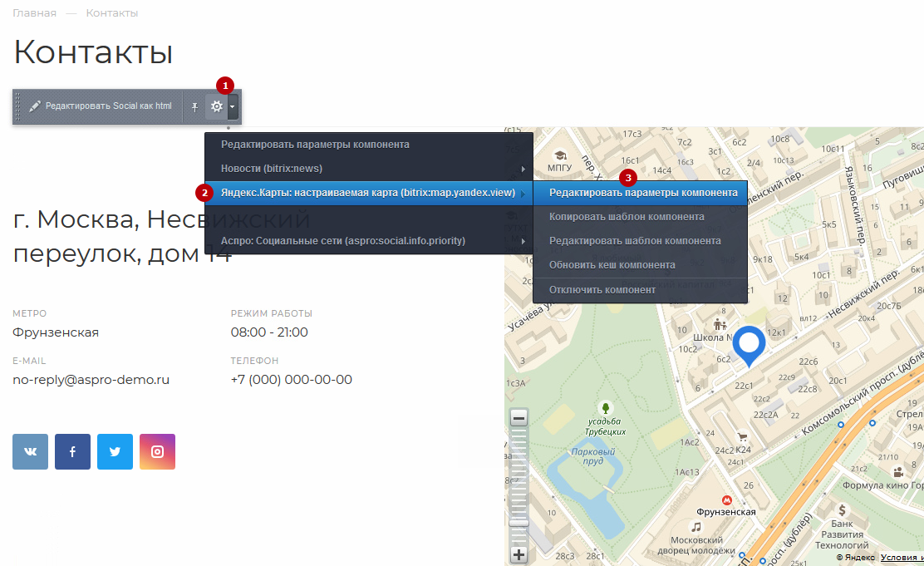Click working hours 08:00 - 21:00
Screen dimensions: 924x566
(x=269, y=332)
